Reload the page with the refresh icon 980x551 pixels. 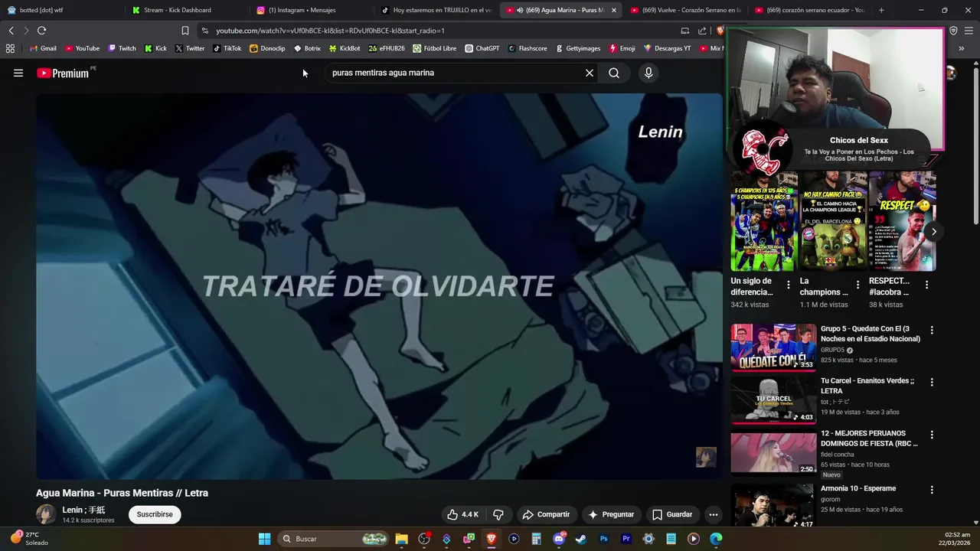coord(41,31)
